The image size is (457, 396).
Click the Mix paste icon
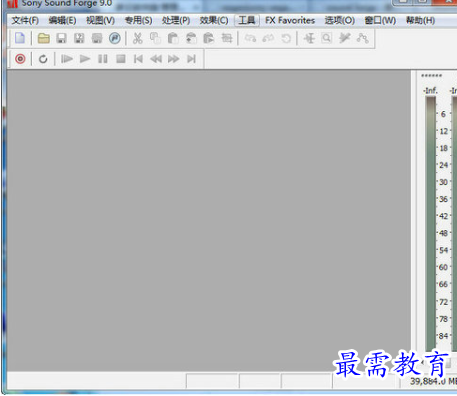point(191,38)
